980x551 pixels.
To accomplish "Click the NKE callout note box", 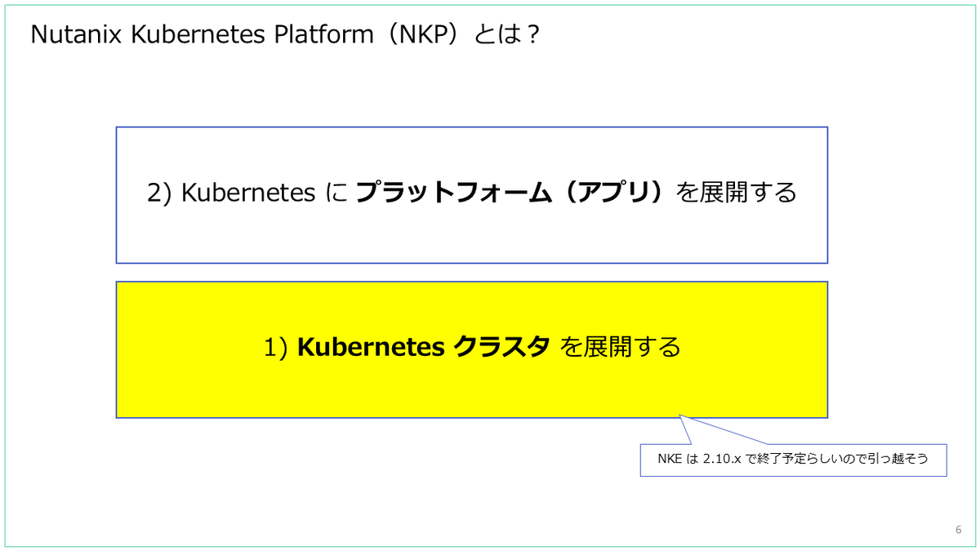I will [x=793, y=460].
